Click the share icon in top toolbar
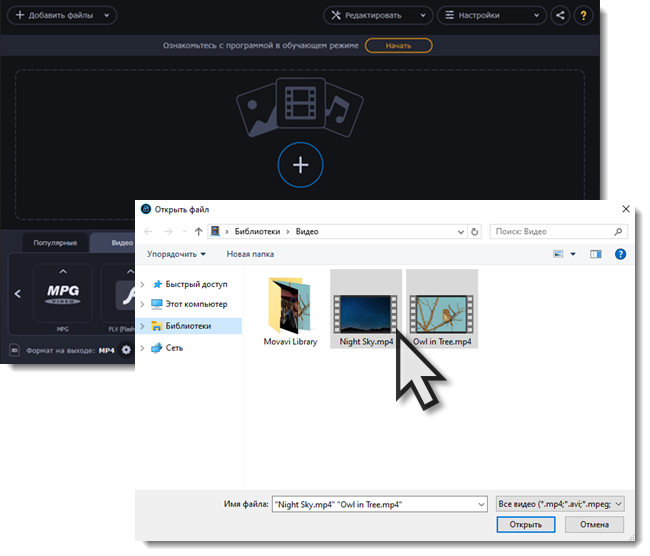The width and height of the screenshot is (650, 556). tap(559, 16)
